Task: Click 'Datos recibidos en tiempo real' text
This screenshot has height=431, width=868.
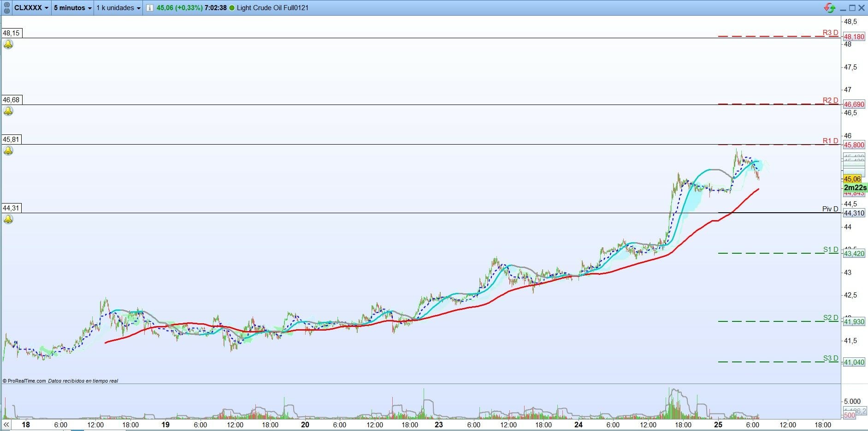Action: coord(83,381)
